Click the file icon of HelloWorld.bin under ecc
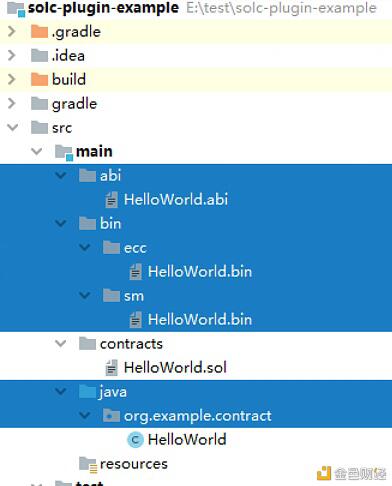392x486 pixels. pos(136,272)
